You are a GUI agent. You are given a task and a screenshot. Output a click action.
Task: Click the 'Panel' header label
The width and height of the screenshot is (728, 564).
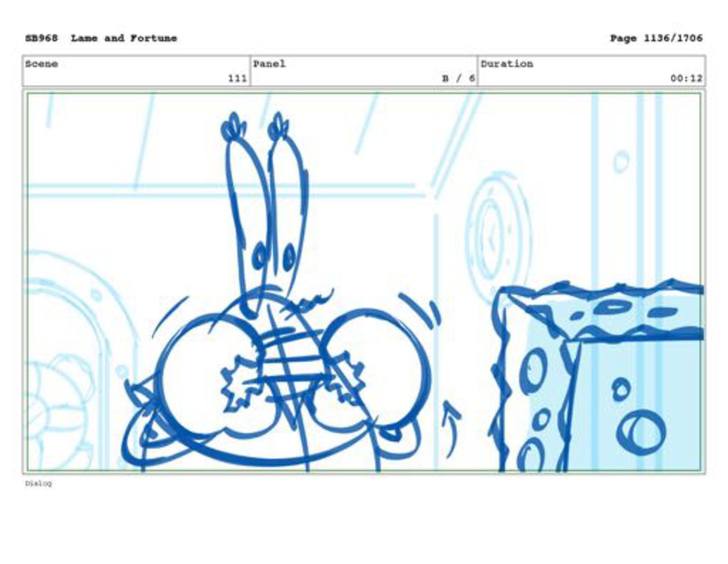point(269,64)
